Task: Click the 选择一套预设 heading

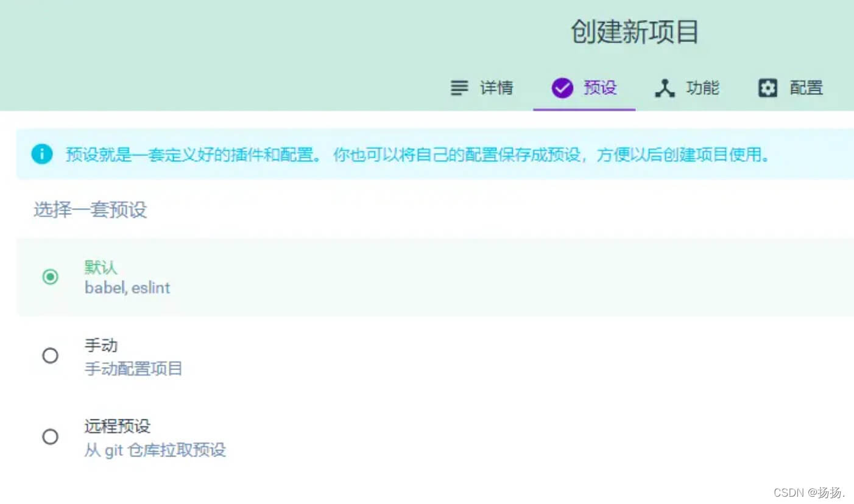Action: point(90,210)
